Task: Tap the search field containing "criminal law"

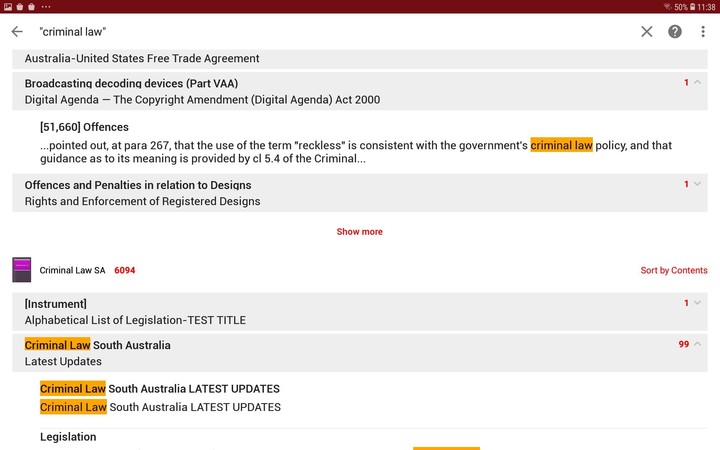Action: click(x=330, y=31)
